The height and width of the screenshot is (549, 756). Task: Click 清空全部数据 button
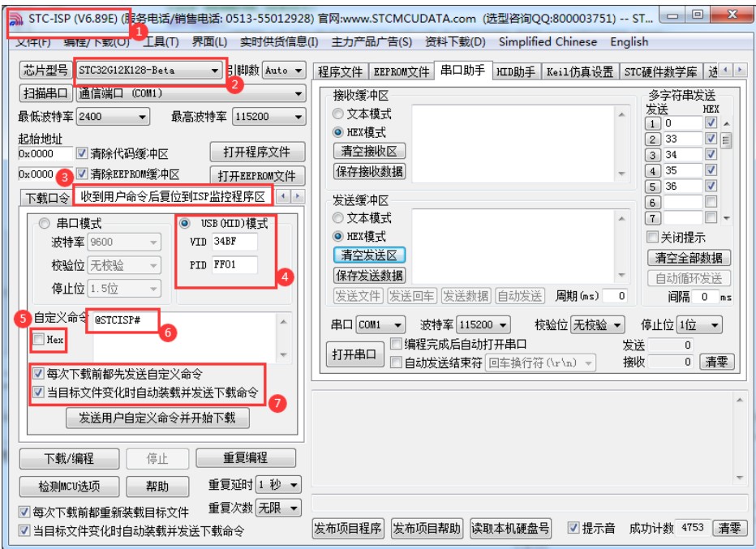click(689, 257)
